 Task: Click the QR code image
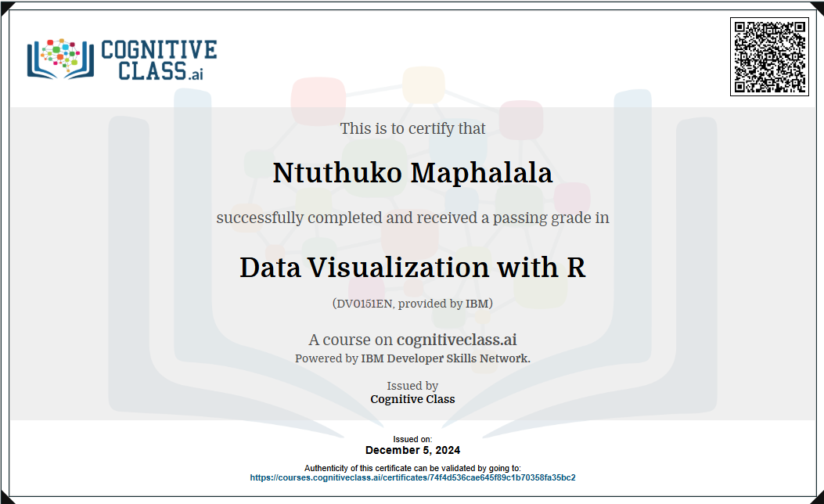click(769, 57)
